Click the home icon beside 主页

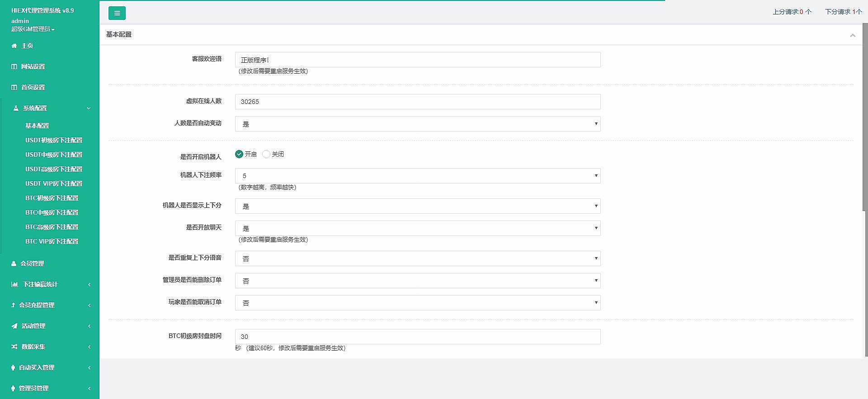click(x=14, y=46)
